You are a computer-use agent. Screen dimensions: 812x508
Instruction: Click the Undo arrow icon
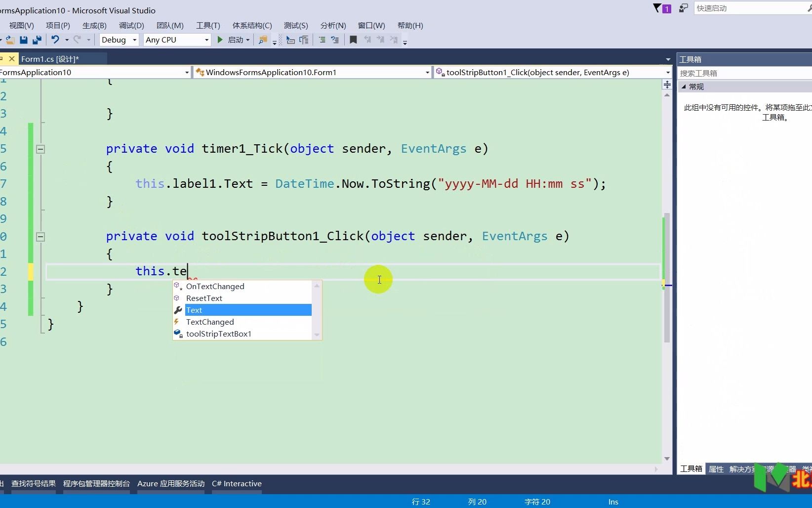(55, 40)
